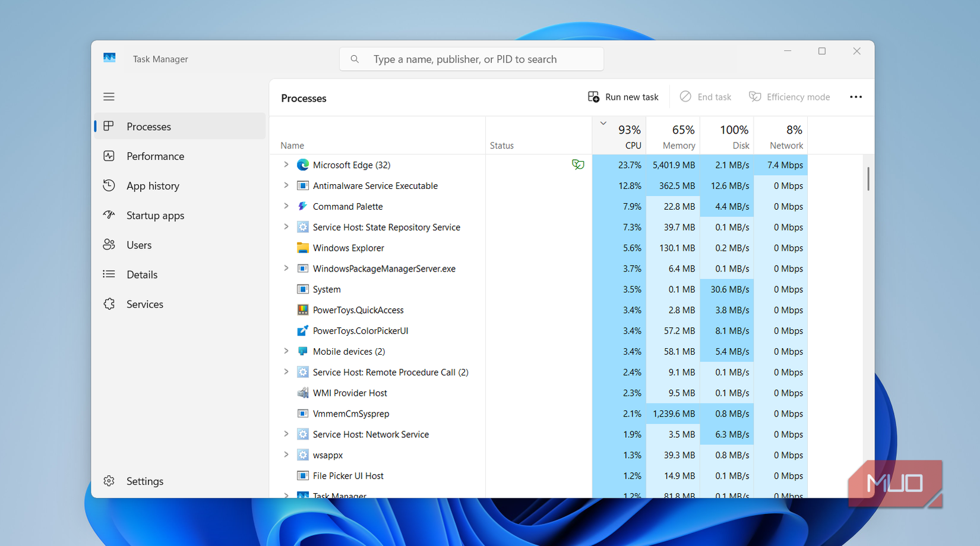Open the Users page

coord(180,245)
